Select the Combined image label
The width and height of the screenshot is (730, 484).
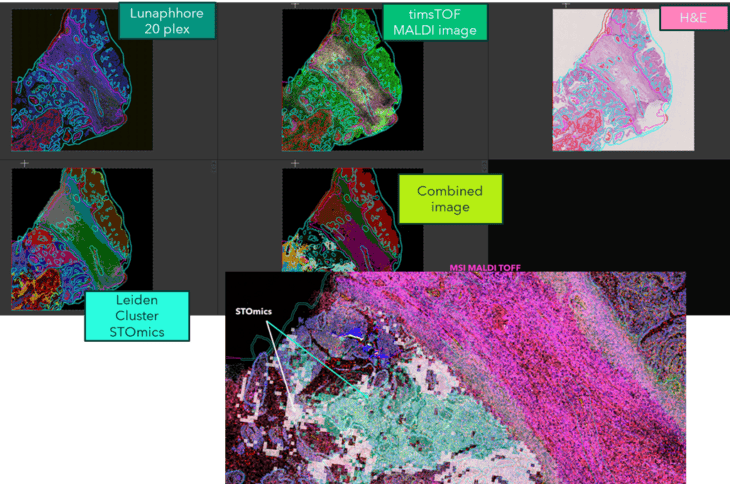pyautogui.click(x=449, y=199)
